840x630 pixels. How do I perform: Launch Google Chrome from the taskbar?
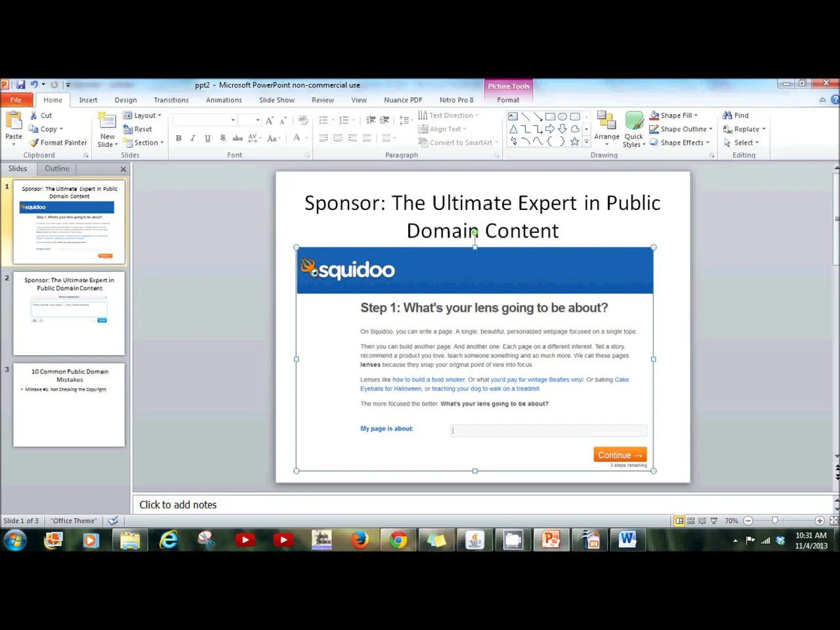398,540
